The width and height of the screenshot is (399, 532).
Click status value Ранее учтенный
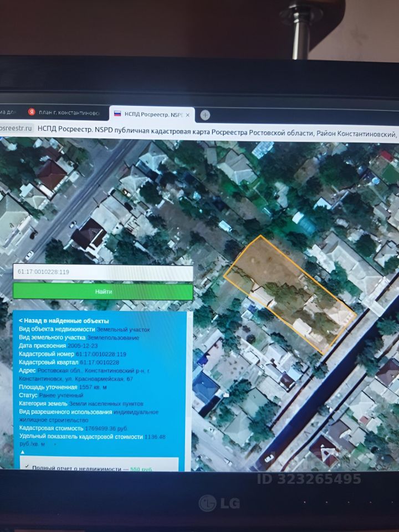[x=61, y=395]
